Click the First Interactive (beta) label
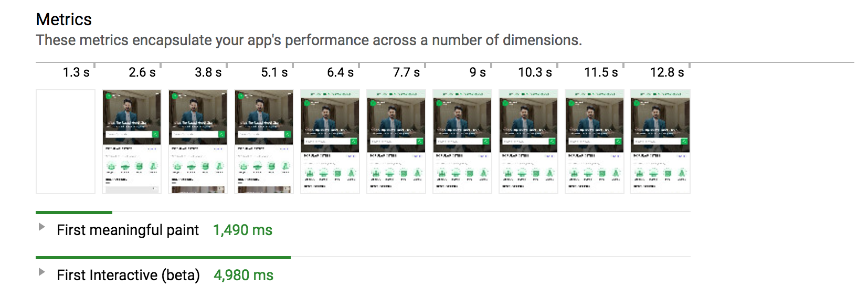This screenshot has height=297, width=868. click(129, 275)
